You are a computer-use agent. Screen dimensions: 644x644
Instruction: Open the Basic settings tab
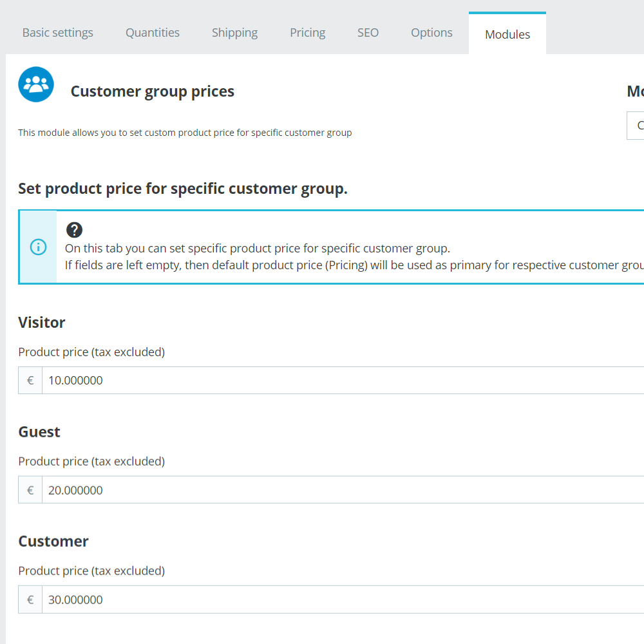(x=58, y=33)
